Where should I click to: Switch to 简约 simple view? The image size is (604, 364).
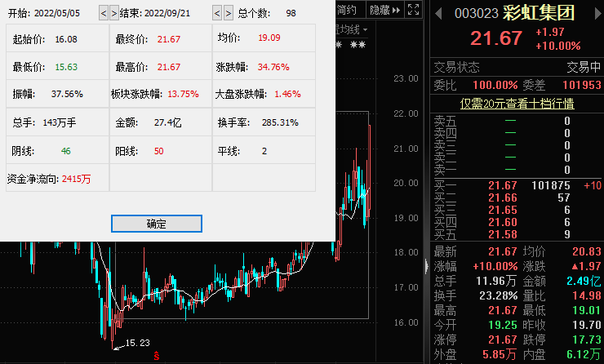click(x=349, y=10)
